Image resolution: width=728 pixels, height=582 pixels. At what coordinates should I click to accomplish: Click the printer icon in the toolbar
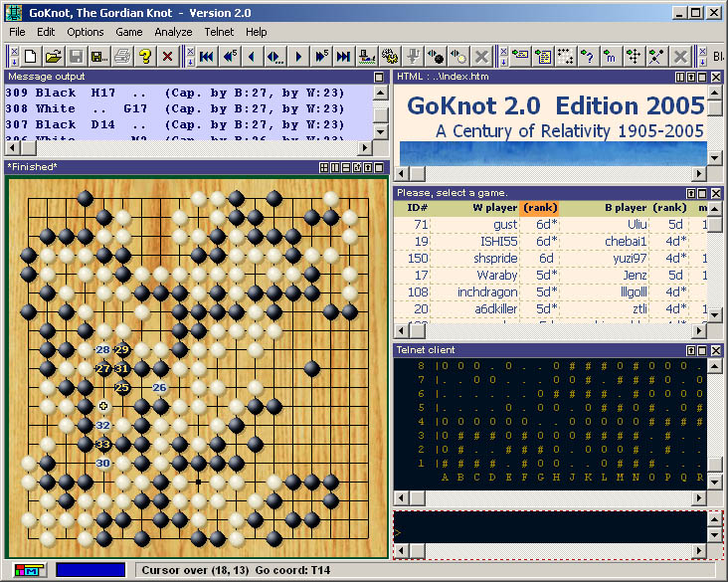coord(122,57)
